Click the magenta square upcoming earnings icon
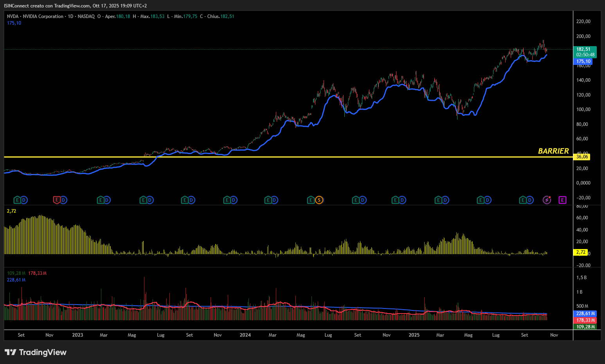605x364 pixels. [562, 200]
